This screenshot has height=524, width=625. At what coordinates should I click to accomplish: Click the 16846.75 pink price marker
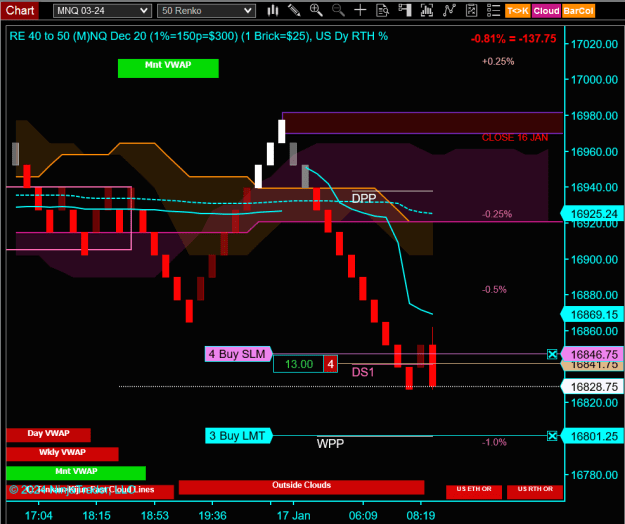[x=592, y=354]
